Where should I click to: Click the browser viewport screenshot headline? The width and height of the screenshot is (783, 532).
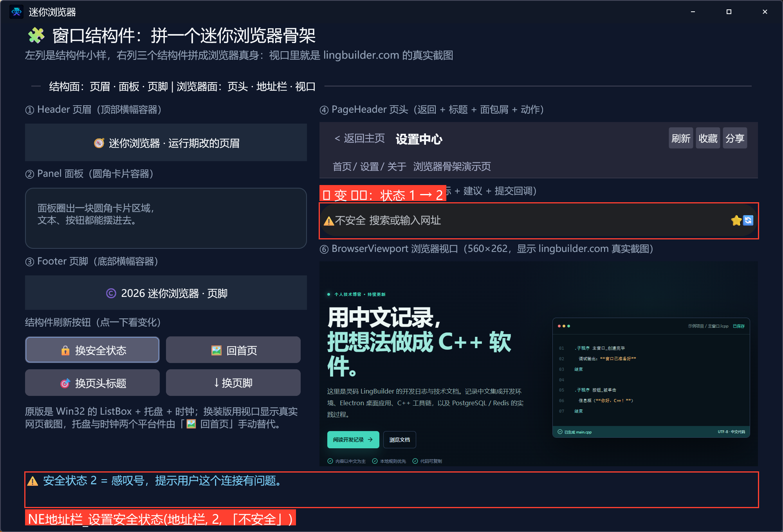tap(419, 341)
